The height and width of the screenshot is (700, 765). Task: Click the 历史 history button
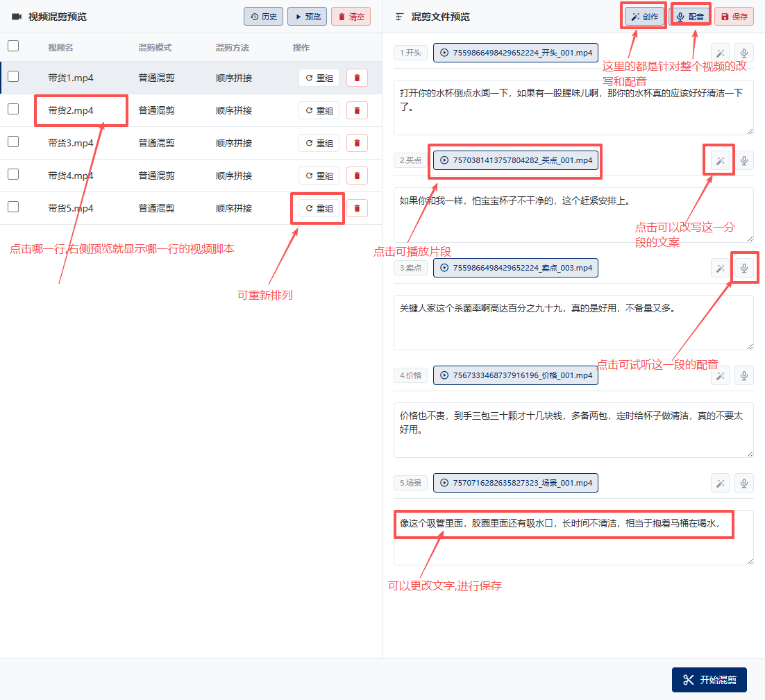[x=264, y=17]
